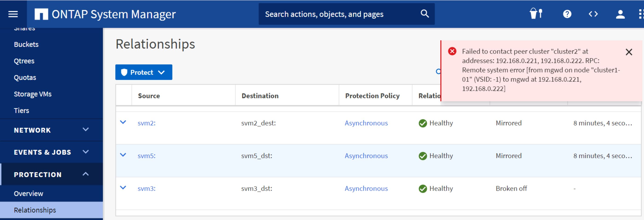Expand the svm3 relationship row
This screenshot has height=220, width=644.
[x=123, y=188]
